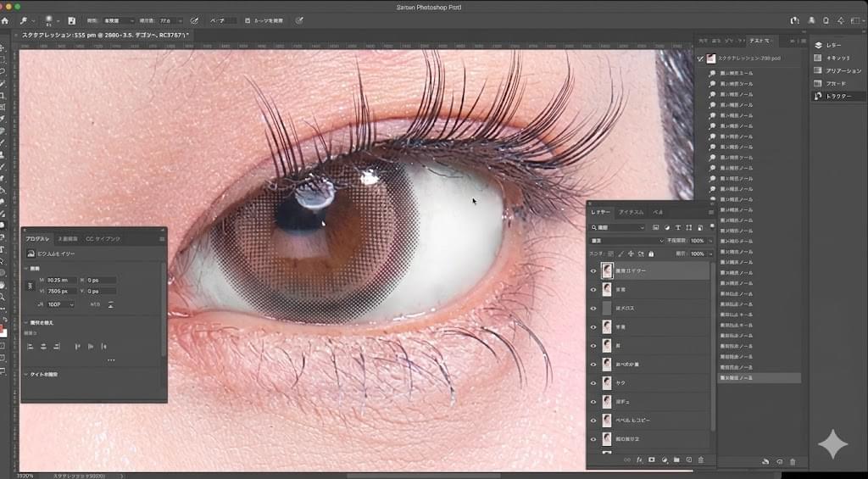Toggle visibility of the second layer in the list
The width and height of the screenshot is (868, 479).
593,289
